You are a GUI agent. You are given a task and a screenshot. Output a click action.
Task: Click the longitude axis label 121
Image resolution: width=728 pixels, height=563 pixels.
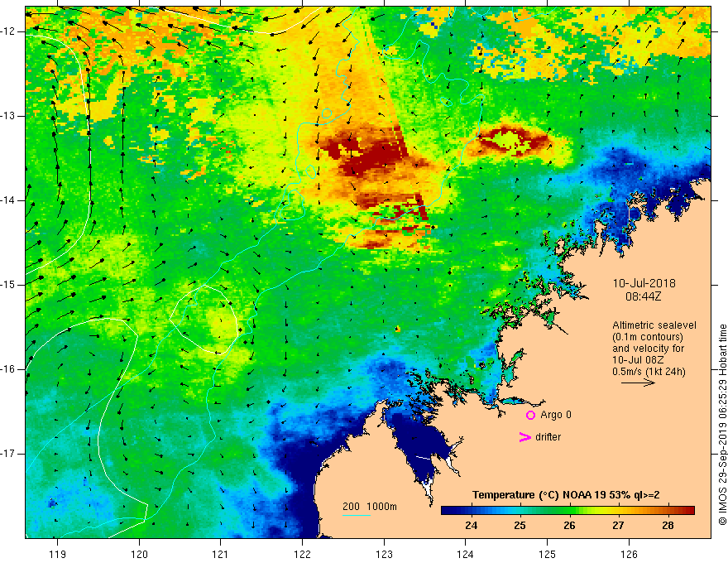point(221,554)
